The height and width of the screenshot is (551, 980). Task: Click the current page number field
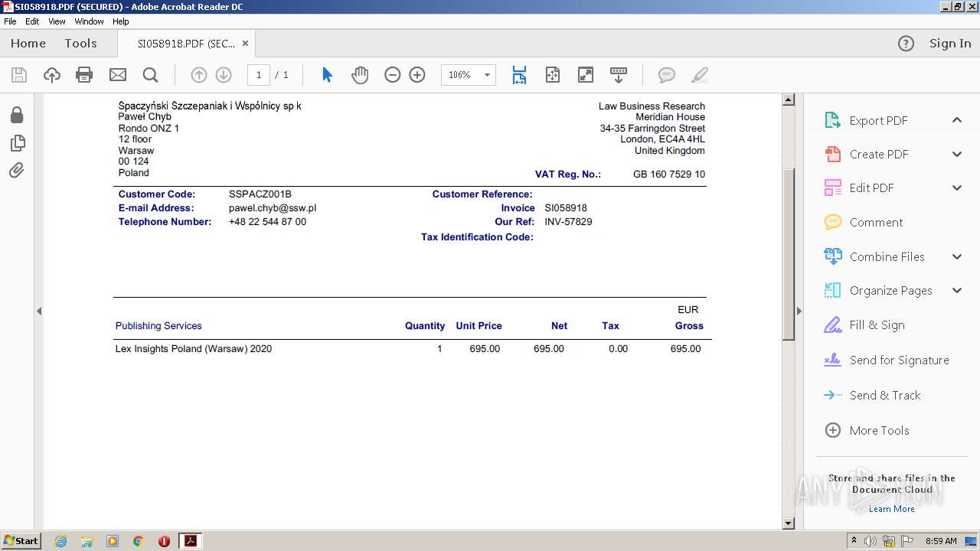pyautogui.click(x=259, y=75)
